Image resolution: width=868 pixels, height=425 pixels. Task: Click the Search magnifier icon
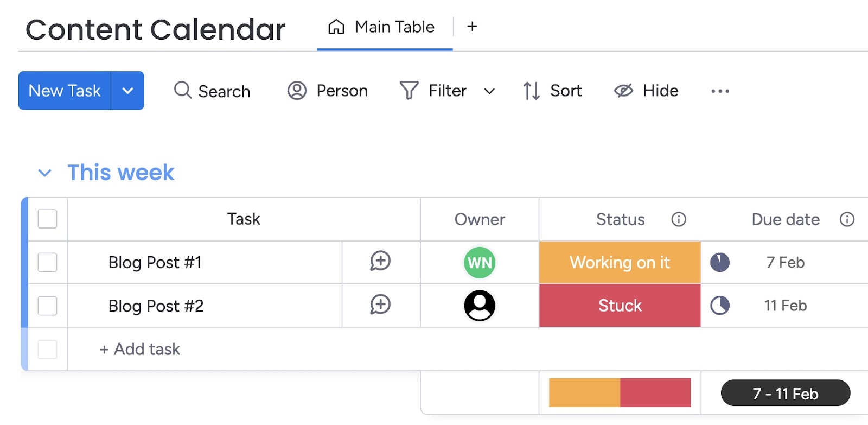pyautogui.click(x=182, y=91)
